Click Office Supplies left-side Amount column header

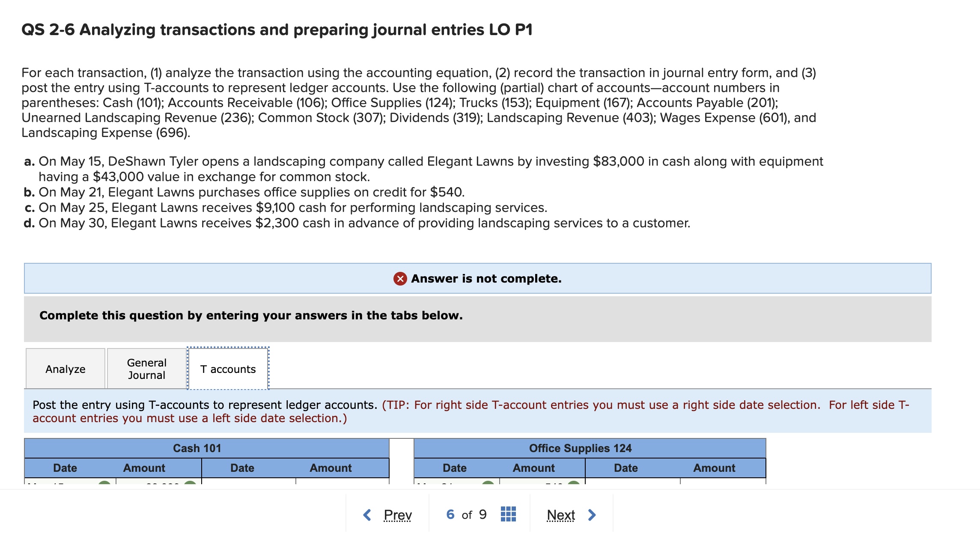coord(533,468)
